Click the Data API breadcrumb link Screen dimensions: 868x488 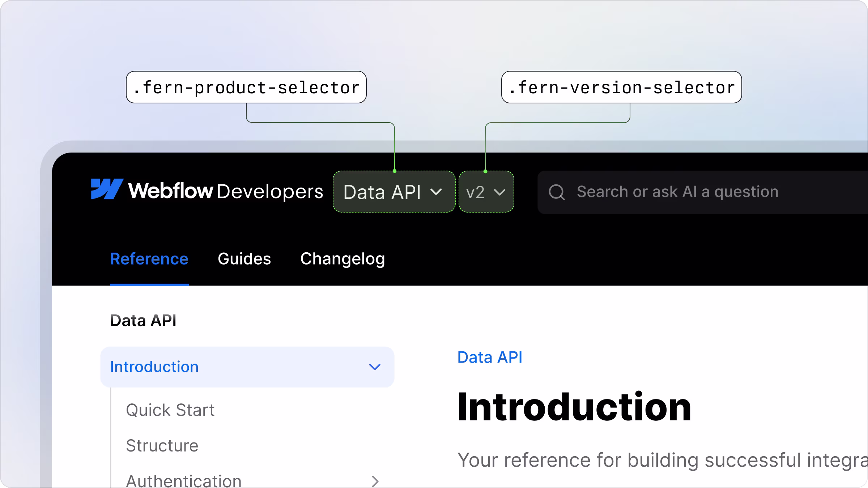click(x=490, y=357)
